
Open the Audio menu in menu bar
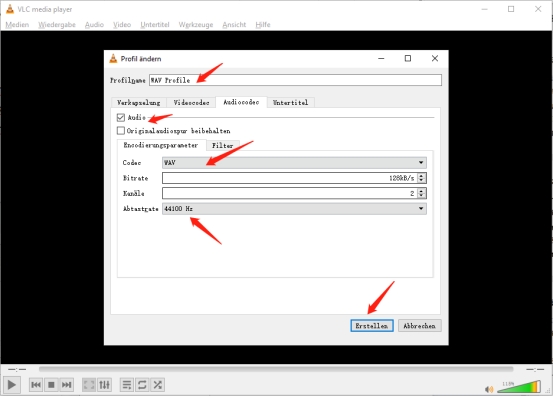94,25
